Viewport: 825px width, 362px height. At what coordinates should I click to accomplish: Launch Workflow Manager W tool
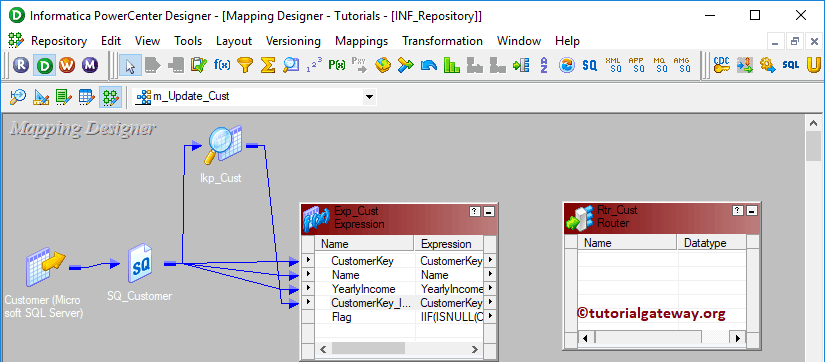pos(67,65)
